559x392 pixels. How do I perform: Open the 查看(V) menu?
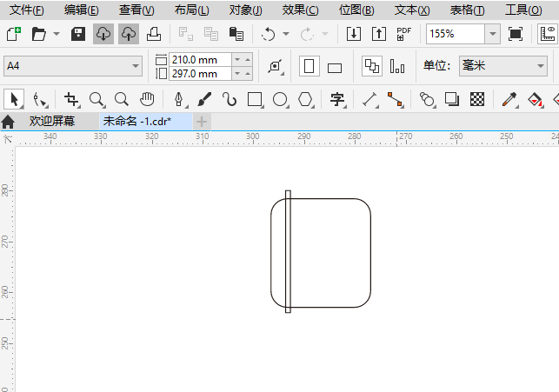tap(136, 10)
